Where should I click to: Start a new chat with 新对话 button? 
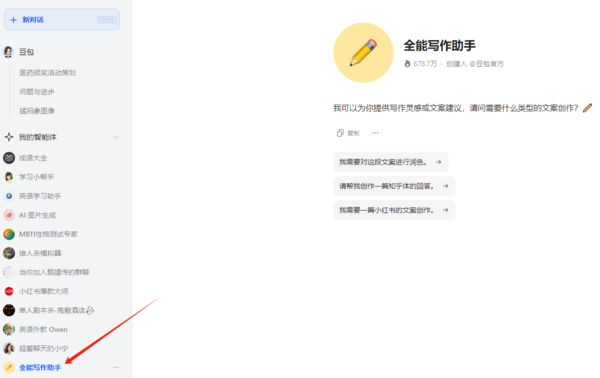(62, 20)
